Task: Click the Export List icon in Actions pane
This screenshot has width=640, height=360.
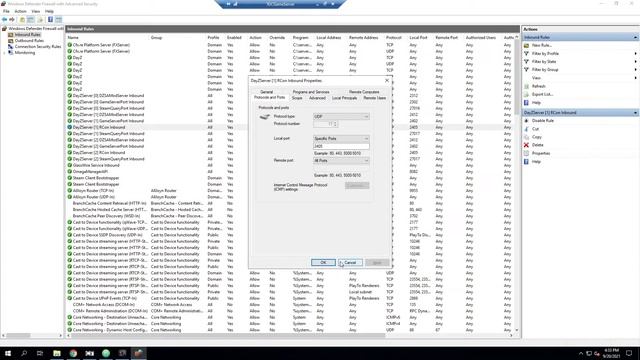Action: click(x=527, y=94)
